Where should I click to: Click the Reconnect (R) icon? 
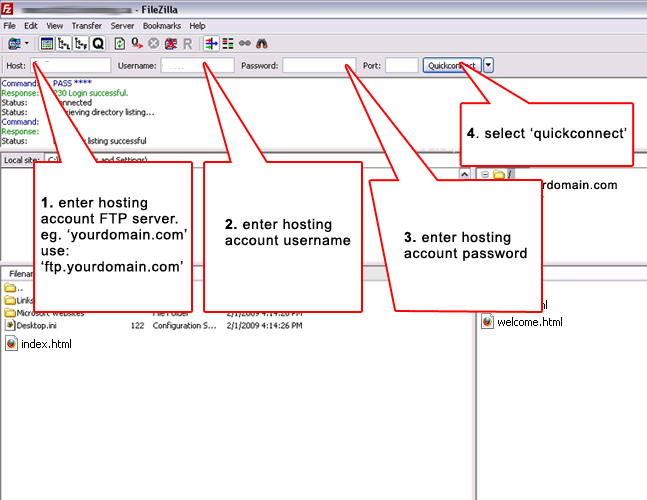[x=188, y=44]
